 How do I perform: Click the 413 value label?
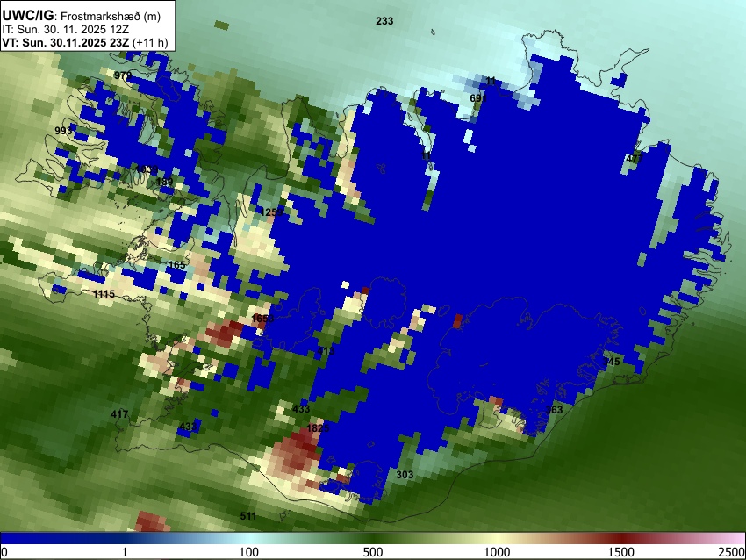(x=326, y=351)
